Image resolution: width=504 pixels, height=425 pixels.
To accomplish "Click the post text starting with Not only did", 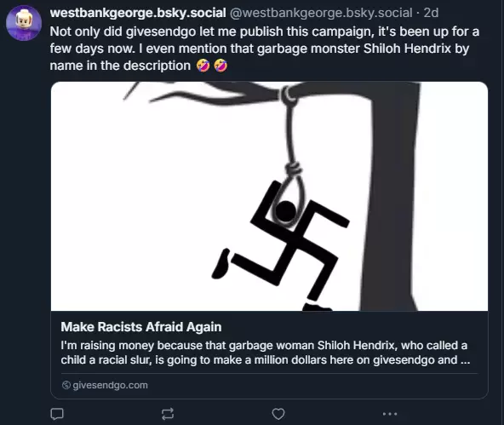I will click(264, 49).
